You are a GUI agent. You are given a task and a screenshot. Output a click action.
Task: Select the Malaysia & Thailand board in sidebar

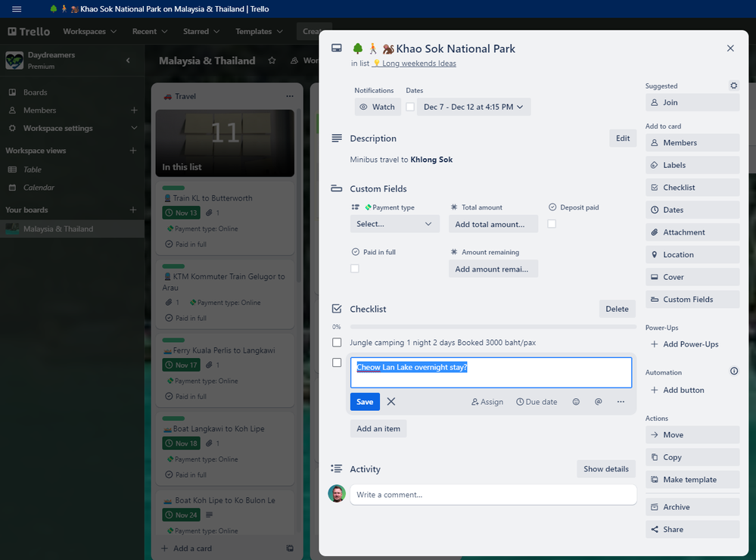point(73,229)
